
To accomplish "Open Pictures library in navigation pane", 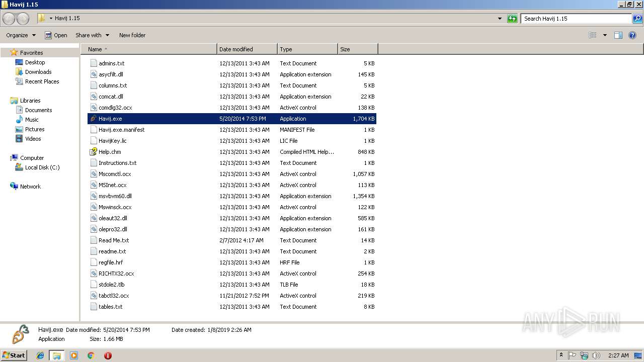I will tap(35, 129).
